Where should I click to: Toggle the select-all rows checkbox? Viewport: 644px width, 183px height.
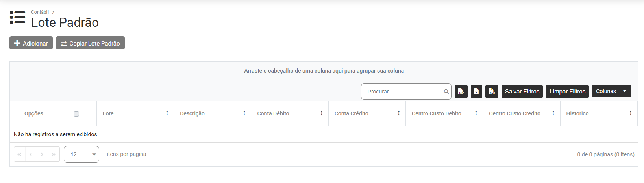[x=76, y=114]
